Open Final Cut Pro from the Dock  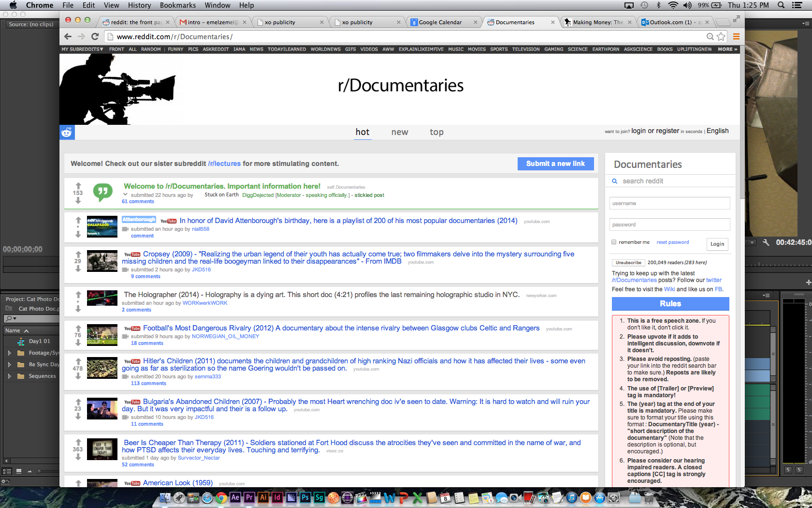pyautogui.click(x=361, y=497)
